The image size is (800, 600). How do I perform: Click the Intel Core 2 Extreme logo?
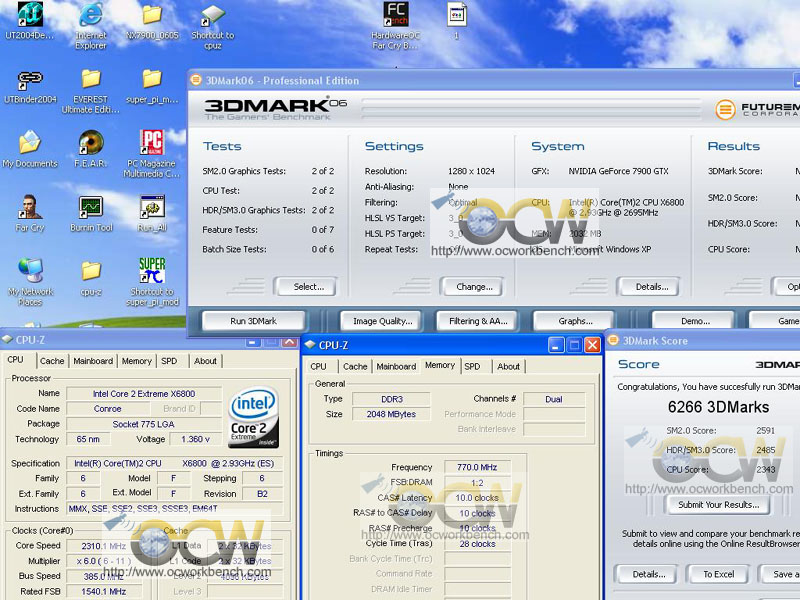point(254,418)
